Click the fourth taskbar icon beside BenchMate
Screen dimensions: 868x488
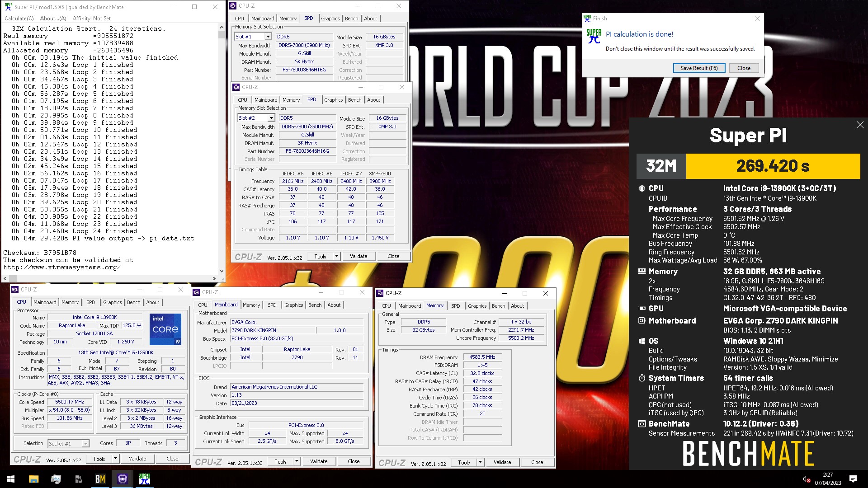pyautogui.click(x=78, y=479)
